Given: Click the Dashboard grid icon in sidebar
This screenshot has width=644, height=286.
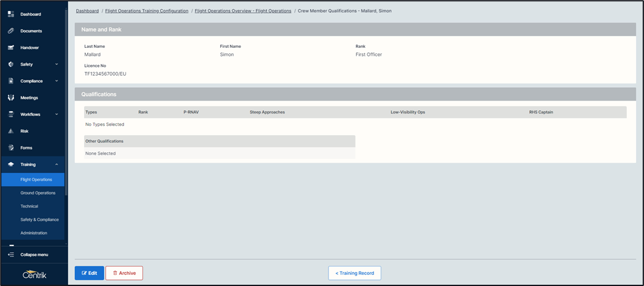Looking at the screenshot, I should (10, 14).
